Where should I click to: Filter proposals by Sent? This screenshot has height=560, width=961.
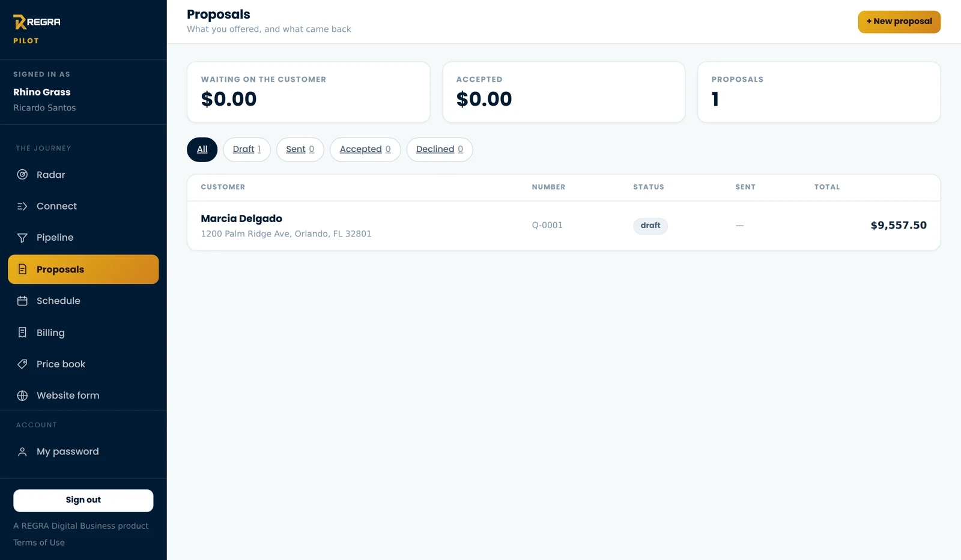coord(300,149)
